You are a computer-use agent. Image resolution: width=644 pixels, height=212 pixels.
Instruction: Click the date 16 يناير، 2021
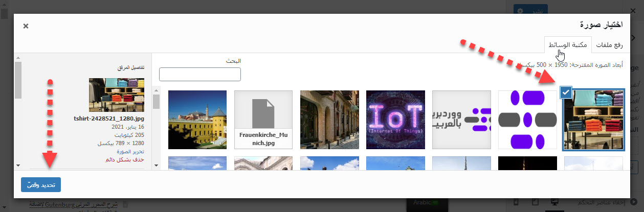pos(128,127)
